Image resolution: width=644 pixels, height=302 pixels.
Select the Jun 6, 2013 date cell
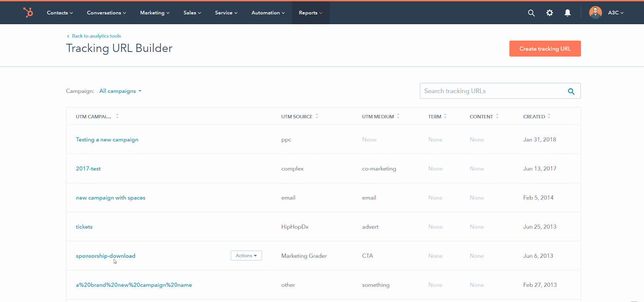(x=538, y=256)
